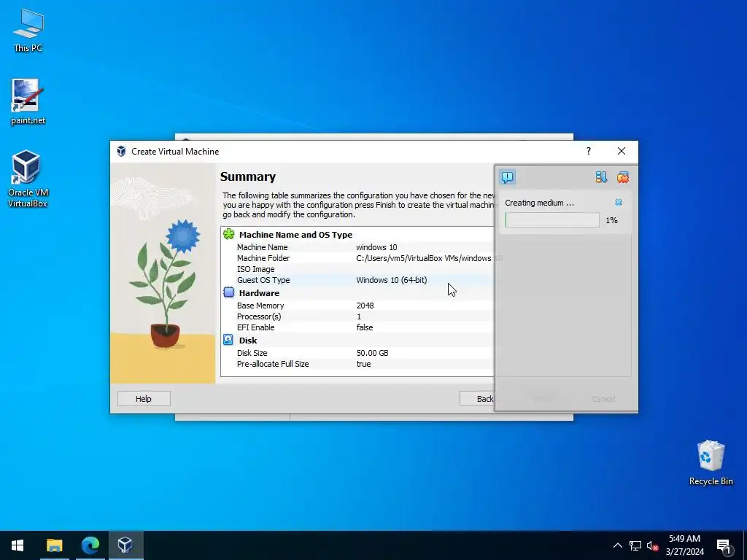Select the Disk Size row
Image resolution: width=747 pixels, height=560 pixels.
point(357,353)
